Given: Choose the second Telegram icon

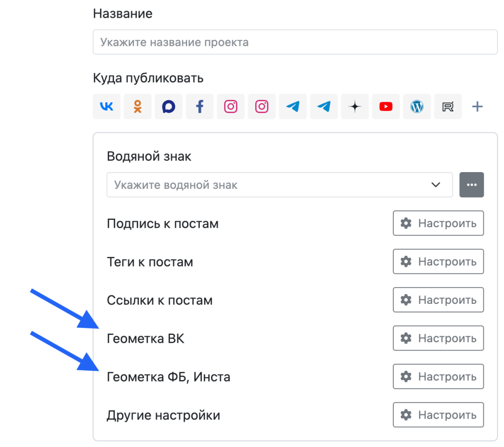Looking at the screenshot, I should (324, 107).
